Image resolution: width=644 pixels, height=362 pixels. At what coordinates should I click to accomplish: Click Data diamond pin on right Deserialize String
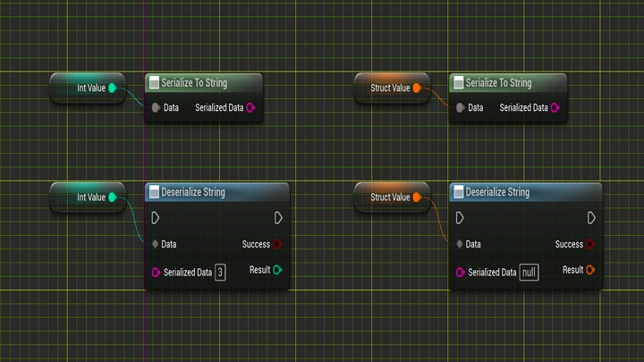click(460, 244)
